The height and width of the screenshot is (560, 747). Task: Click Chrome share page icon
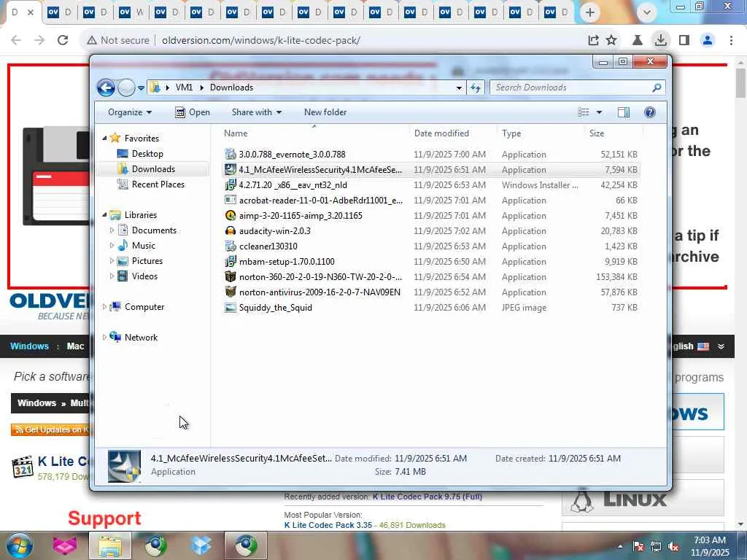click(x=593, y=40)
